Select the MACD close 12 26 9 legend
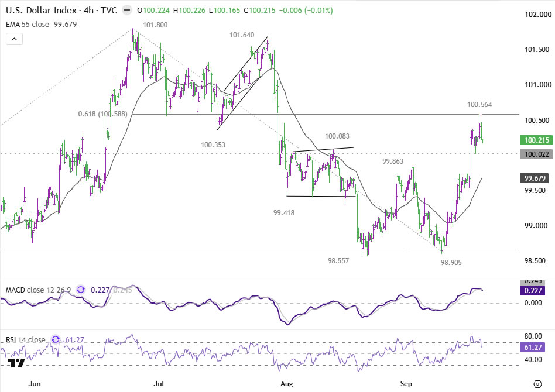Screen dimensions: 555x392 (x=38, y=290)
